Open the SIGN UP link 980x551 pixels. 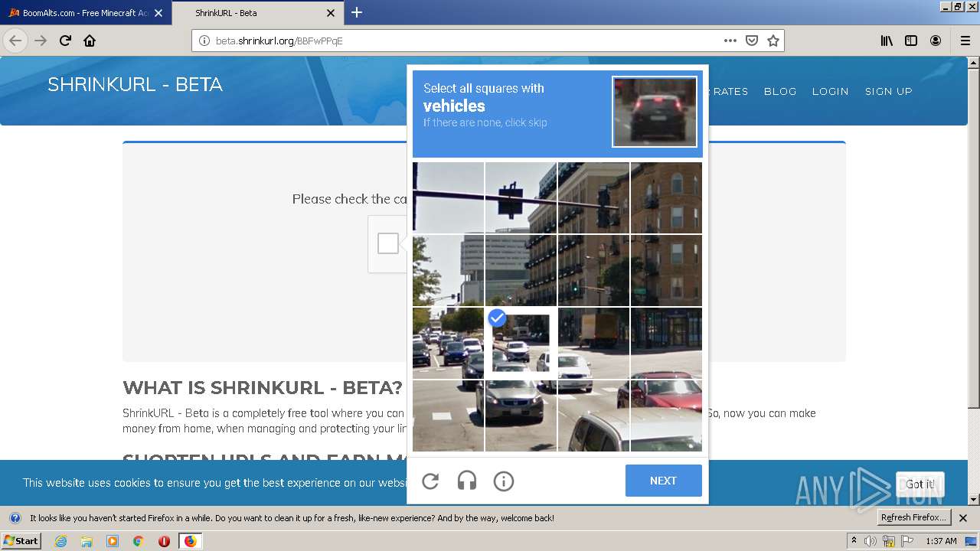[889, 91]
